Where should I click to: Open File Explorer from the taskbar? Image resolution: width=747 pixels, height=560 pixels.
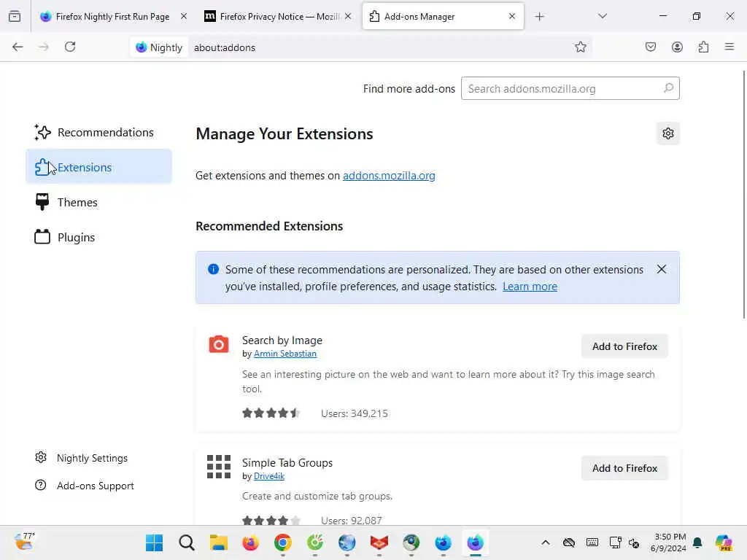[x=219, y=542]
